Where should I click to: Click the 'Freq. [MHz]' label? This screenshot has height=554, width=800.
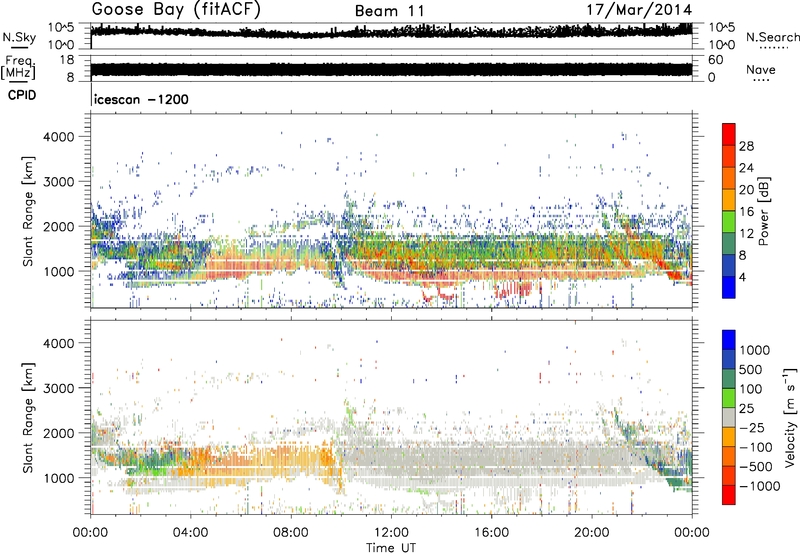click(x=18, y=68)
